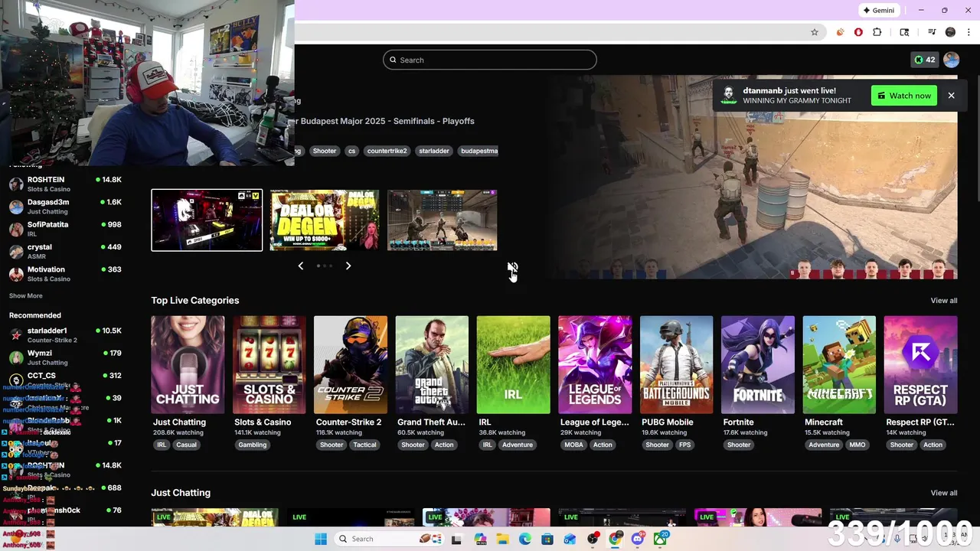Select the Deal or Degen stream thumbnail

click(x=325, y=220)
